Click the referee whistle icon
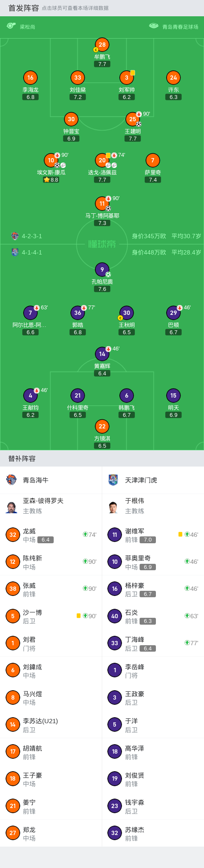204x868 pixels. click(x=11, y=26)
